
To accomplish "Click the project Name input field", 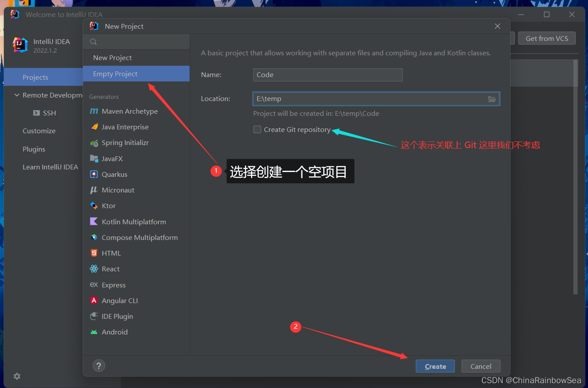I will coord(328,75).
